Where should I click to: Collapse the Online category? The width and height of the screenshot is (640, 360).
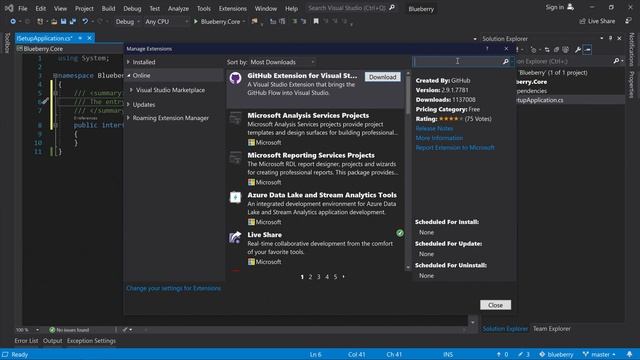pos(129,76)
